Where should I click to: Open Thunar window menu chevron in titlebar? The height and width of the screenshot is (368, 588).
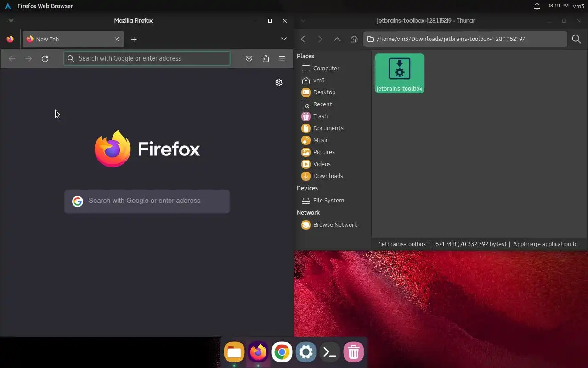tap(303, 21)
